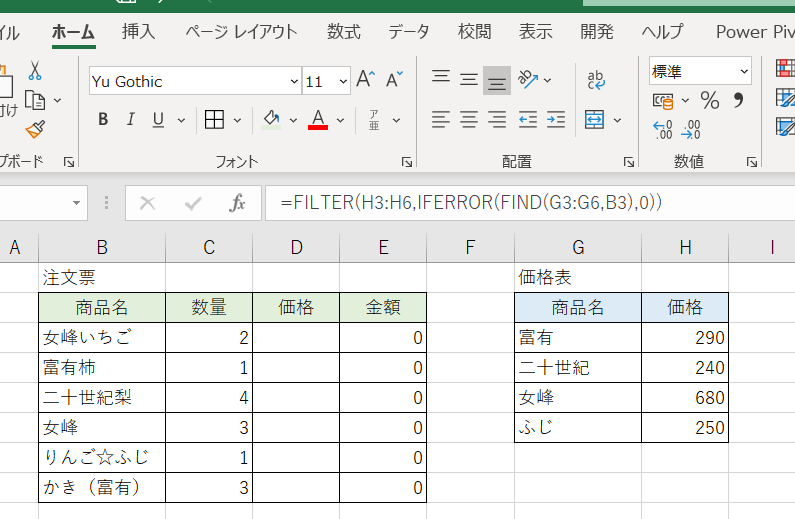
Task: Decrease decimal places
Action: 691,130
